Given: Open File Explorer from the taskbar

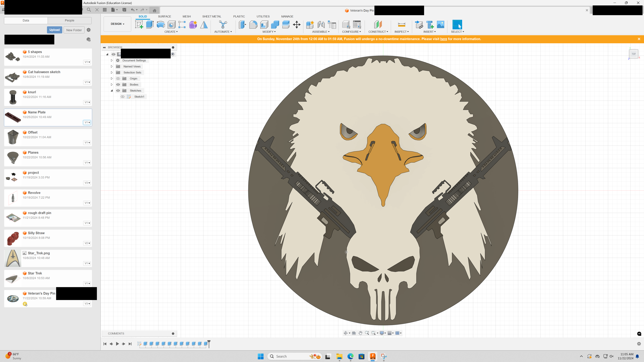Looking at the screenshot, I should coord(339,356).
